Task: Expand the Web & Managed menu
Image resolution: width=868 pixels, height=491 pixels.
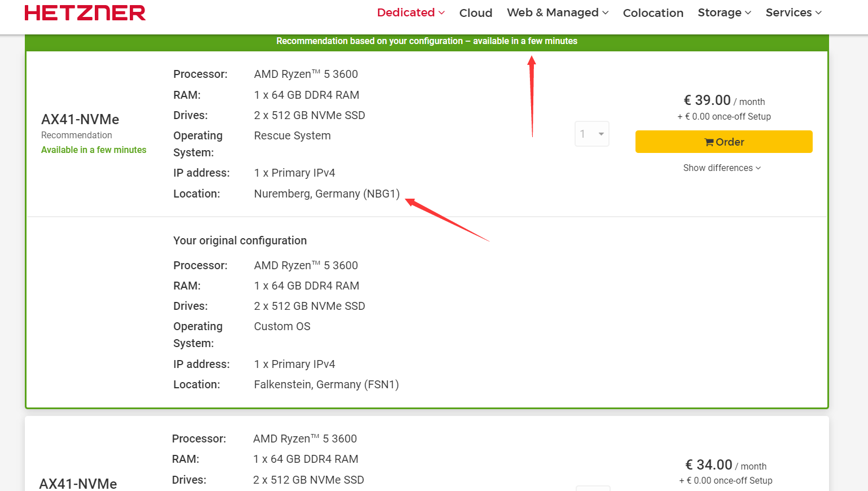Action: click(x=558, y=12)
